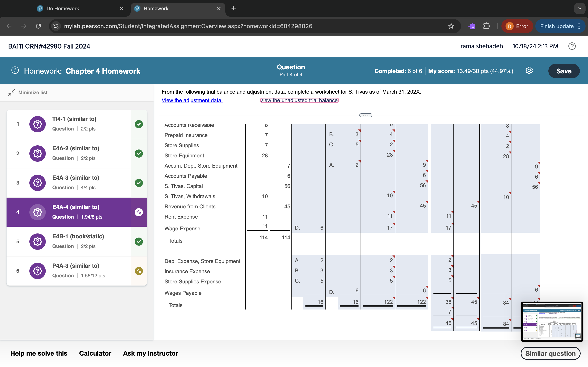This screenshot has width=588, height=367.
Task: Open the adjustment data link
Action: click(192, 100)
